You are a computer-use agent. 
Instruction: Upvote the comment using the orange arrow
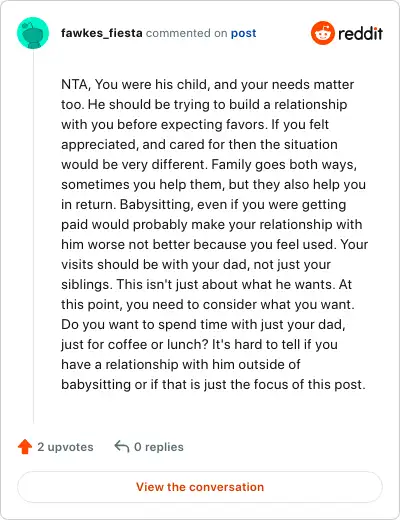click(x=25, y=447)
